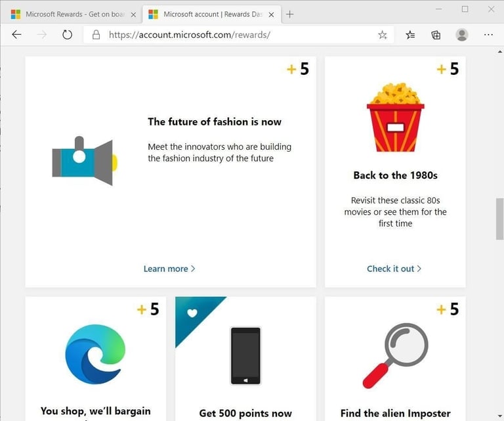Click the movie camera illustration
The height and width of the screenshot is (421, 504).
[x=84, y=161]
